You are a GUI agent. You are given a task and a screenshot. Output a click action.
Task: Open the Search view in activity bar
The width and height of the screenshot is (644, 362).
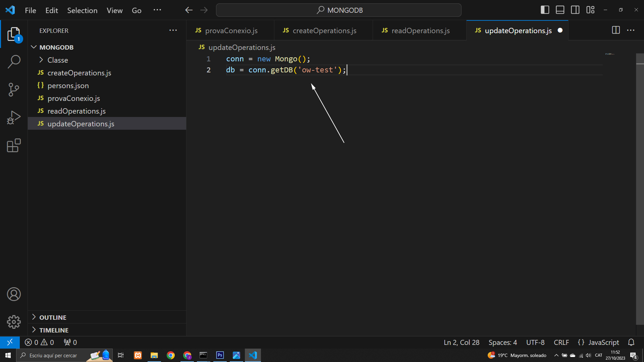pos(14,62)
